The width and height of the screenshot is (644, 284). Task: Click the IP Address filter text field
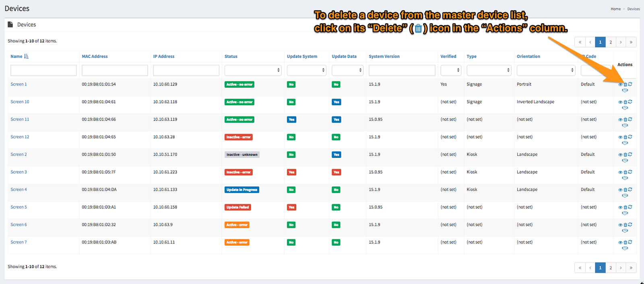[186, 70]
